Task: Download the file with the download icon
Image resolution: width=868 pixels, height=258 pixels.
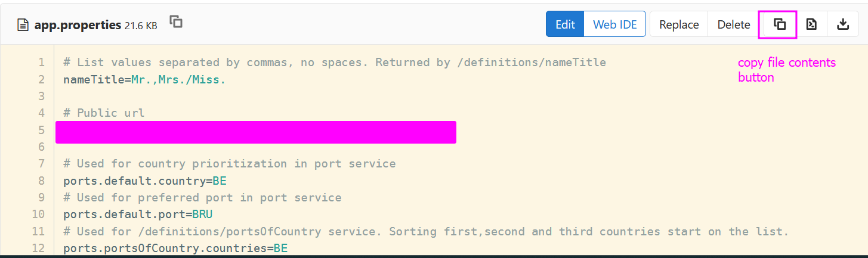Action: (x=842, y=24)
